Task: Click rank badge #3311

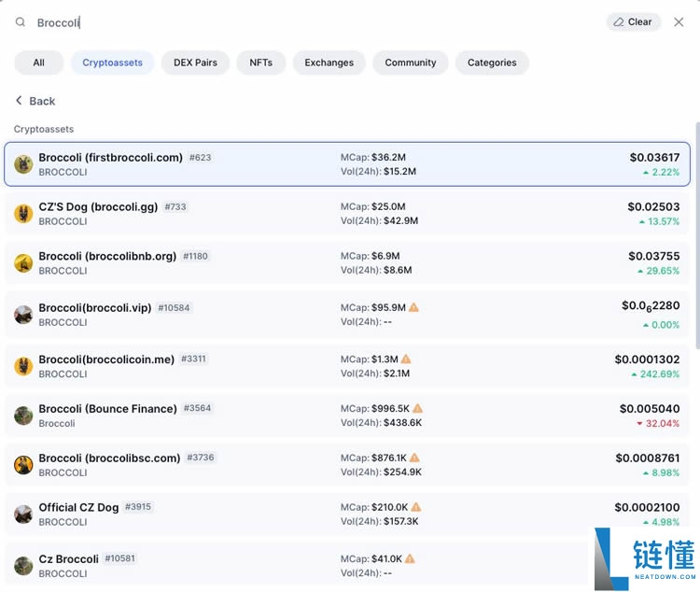Action: click(x=194, y=359)
